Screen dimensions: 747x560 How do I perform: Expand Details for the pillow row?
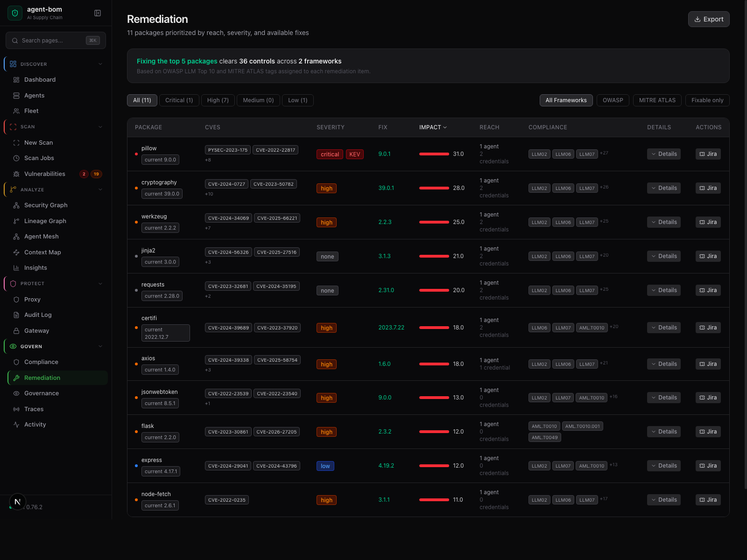point(663,154)
